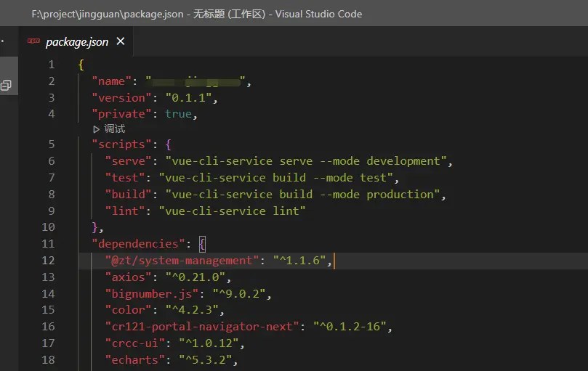Click the "version" key text
This screenshot has width=588, height=371.
click(121, 98)
